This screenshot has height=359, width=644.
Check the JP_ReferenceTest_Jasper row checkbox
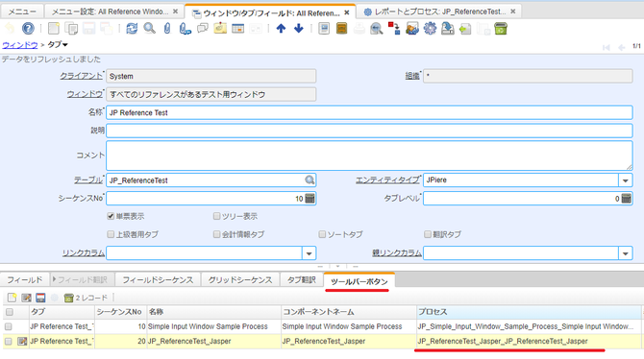9,341
